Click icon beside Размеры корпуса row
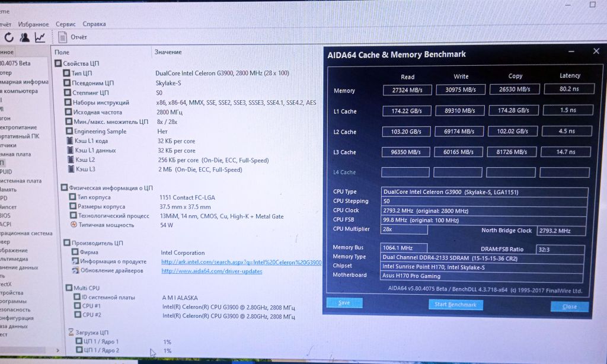Image resolution: width=607 pixels, height=364 pixels. tap(73, 206)
